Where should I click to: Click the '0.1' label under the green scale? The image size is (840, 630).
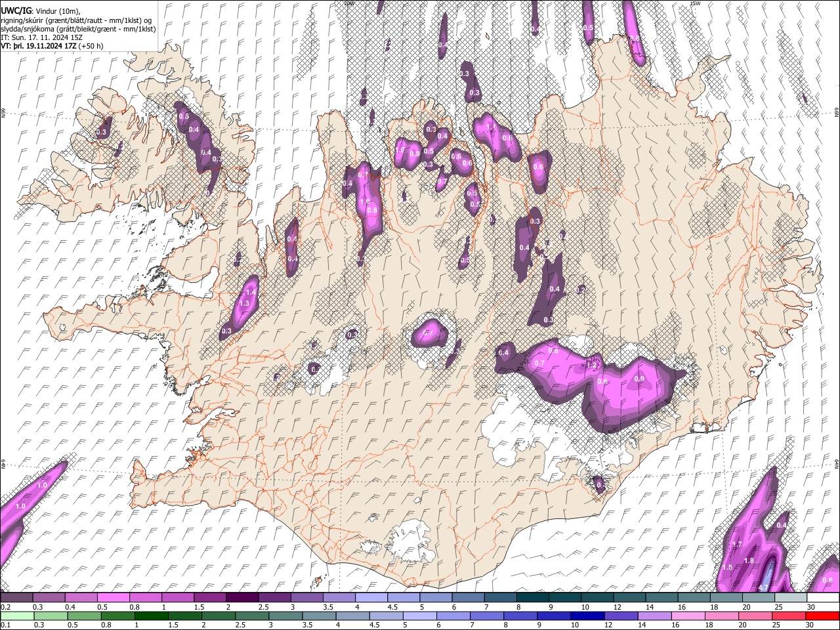pos(5,625)
